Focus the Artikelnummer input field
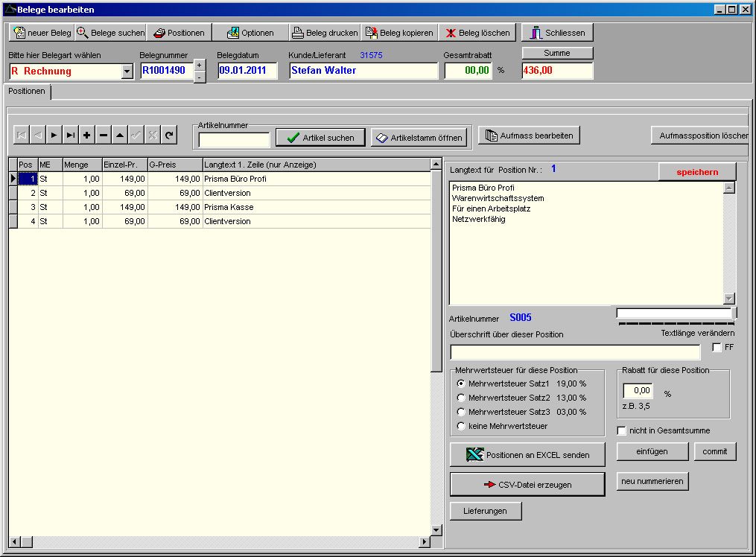The width and height of the screenshot is (756, 557). pos(234,139)
